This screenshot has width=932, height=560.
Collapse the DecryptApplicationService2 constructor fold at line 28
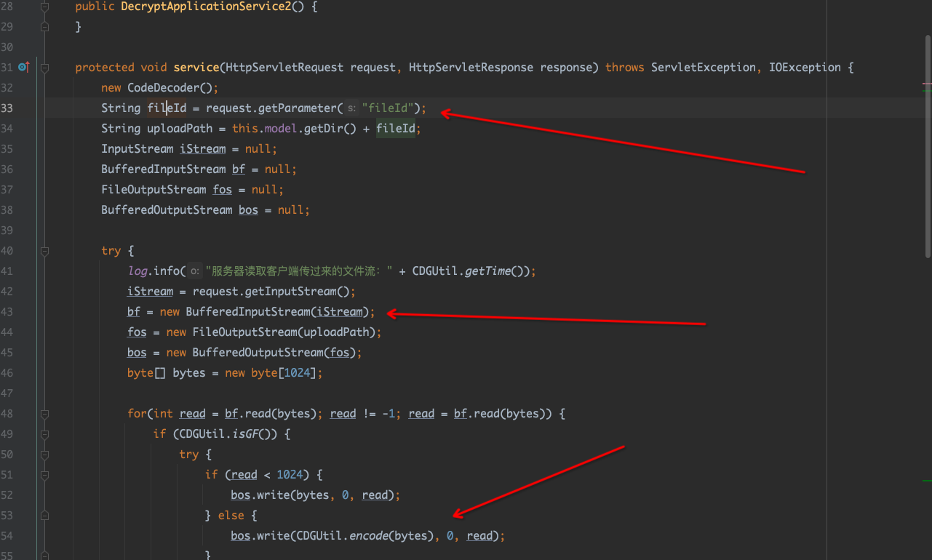pyautogui.click(x=45, y=7)
